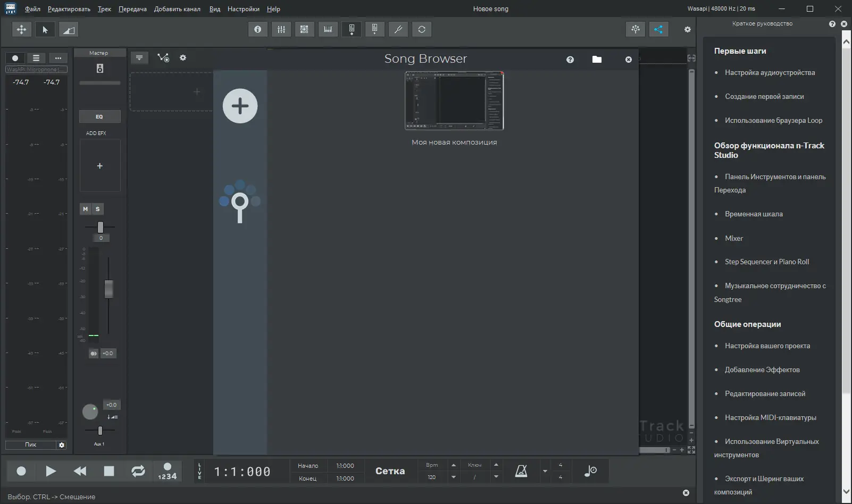The image size is (852, 504).
Task: Click the Master volume fader handle
Action: click(108, 289)
